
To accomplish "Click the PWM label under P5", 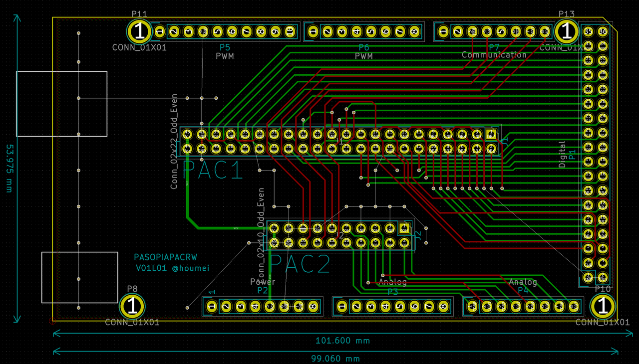I will click(x=225, y=56).
